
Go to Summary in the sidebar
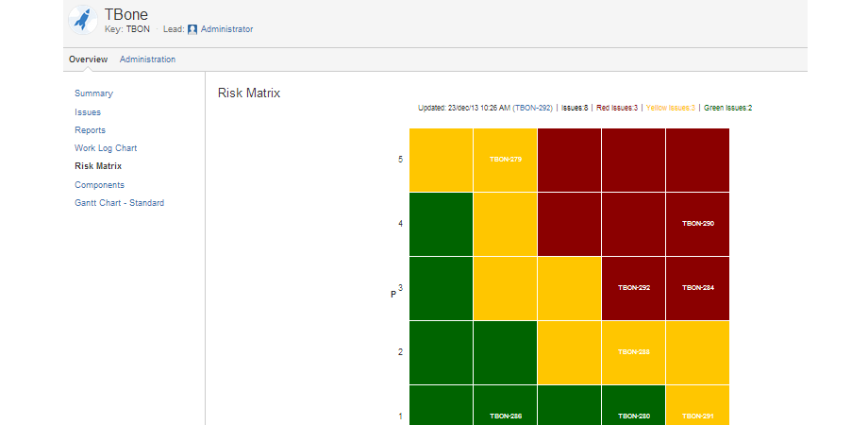(93, 93)
